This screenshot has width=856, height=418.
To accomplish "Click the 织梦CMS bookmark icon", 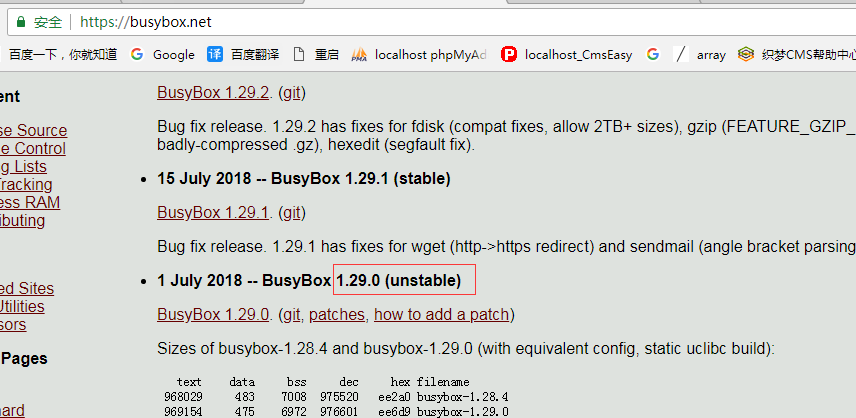I will 746,54.
